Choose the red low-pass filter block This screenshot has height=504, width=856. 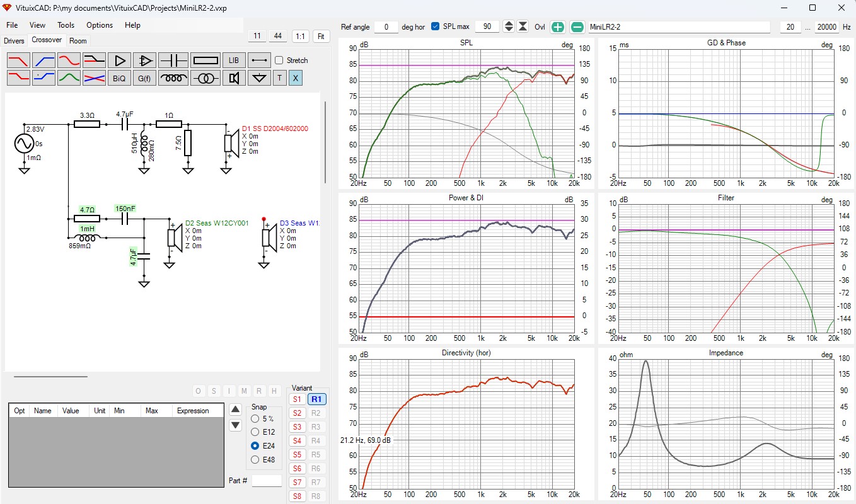click(18, 60)
